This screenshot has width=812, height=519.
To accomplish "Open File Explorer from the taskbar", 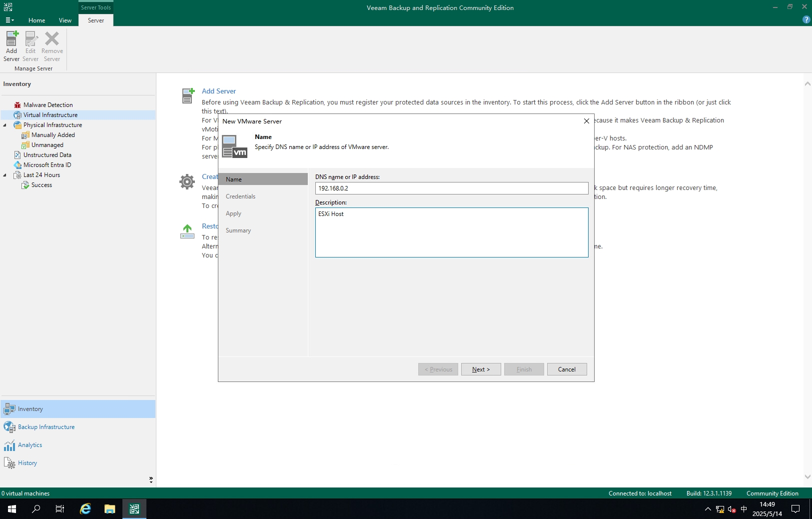I will click(x=109, y=509).
